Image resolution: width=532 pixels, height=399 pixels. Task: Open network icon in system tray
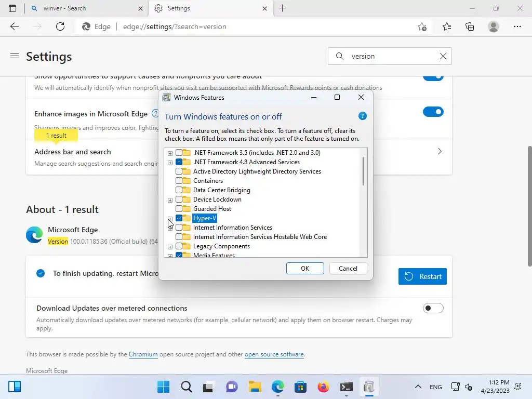(455, 387)
